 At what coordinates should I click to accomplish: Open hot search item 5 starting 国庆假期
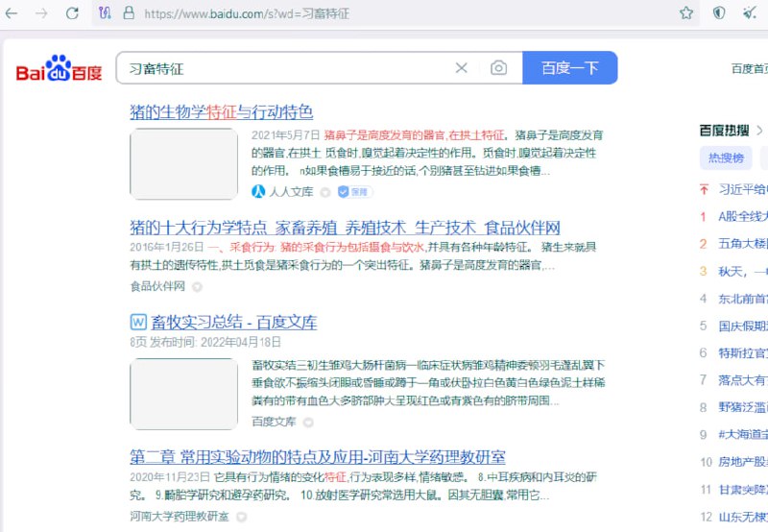(x=743, y=326)
